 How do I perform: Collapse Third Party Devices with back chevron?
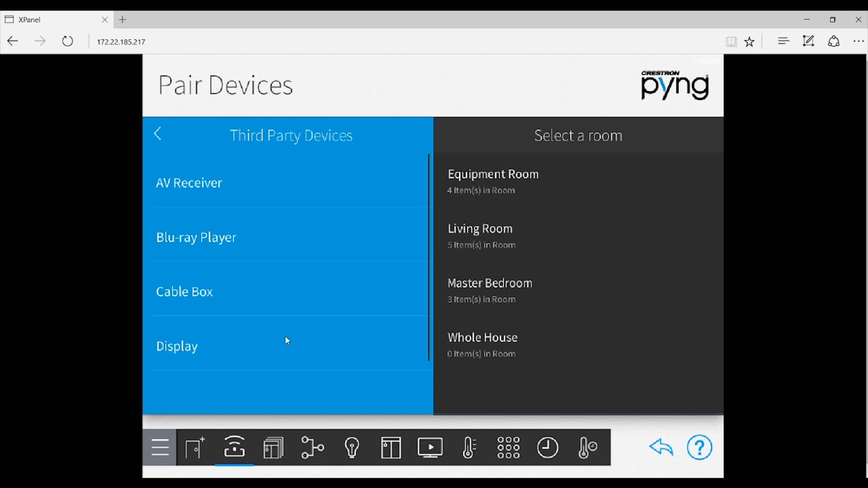tap(158, 134)
